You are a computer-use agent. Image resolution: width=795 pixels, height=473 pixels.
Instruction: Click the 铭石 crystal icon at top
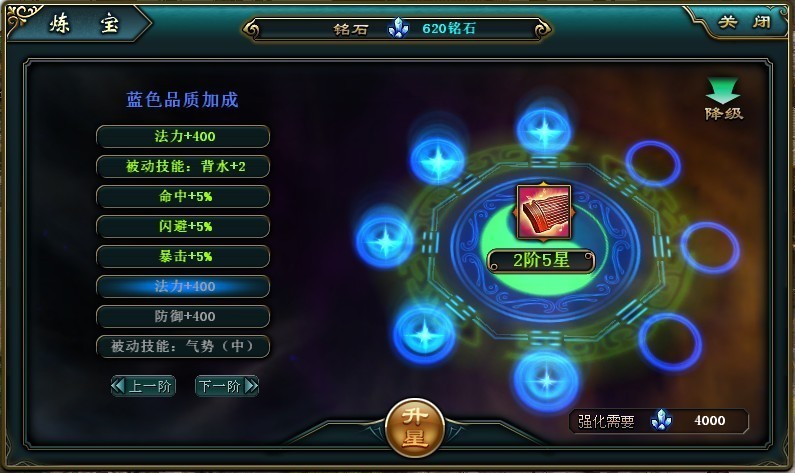(398, 28)
